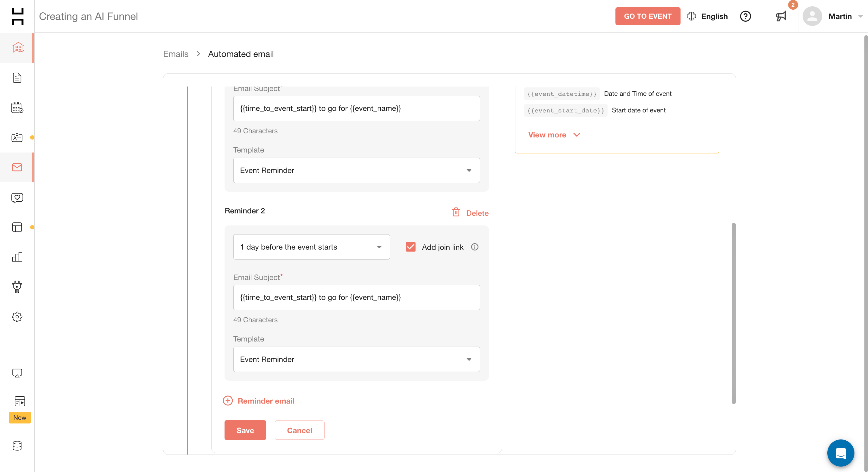Copy the {{event_start_date}} variable tag

566,111
